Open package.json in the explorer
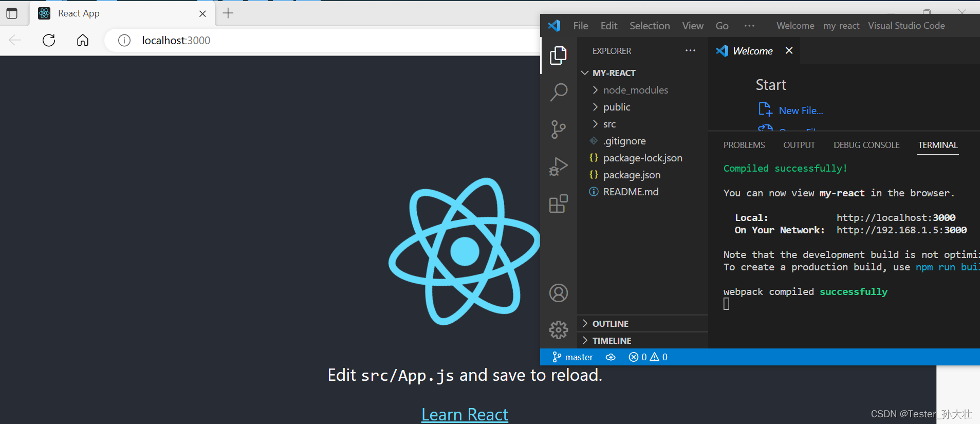The height and width of the screenshot is (424, 980). pos(632,175)
